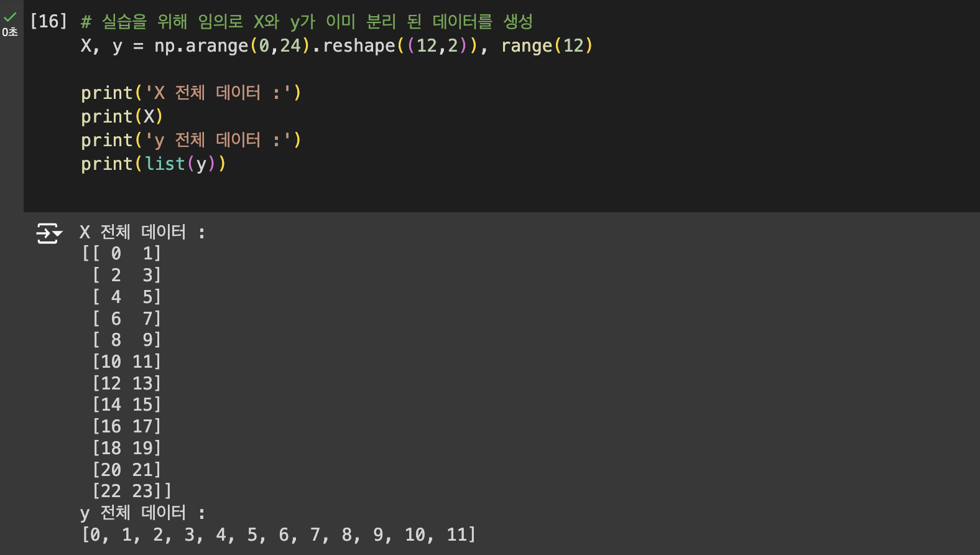This screenshot has height=555, width=980.
Task: Click the 'X 전체 데이터 :' output heading
Action: pos(142,233)
